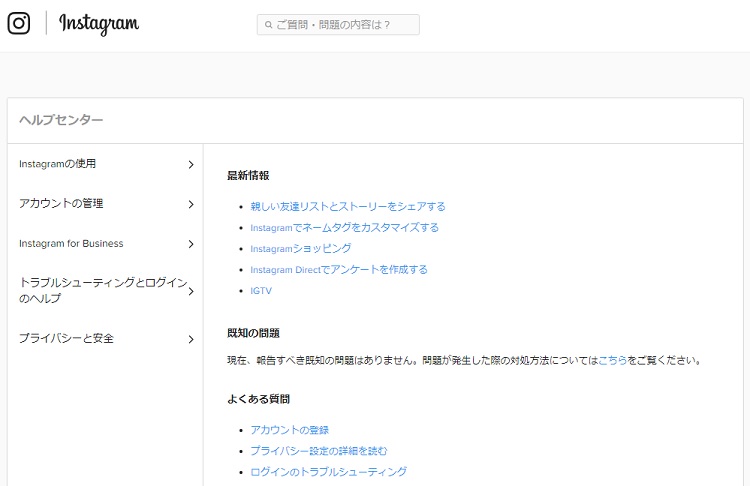Image resolution: width=750 pixels, height=486 pixels.
Task: Expand chevron next to トラブルシューティングとログインのヘルプ
Action: (191, 291)
